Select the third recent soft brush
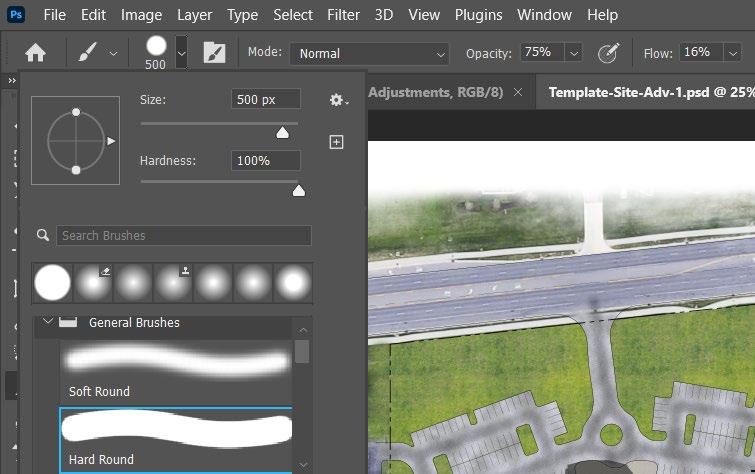 click(x=133, y=283)
